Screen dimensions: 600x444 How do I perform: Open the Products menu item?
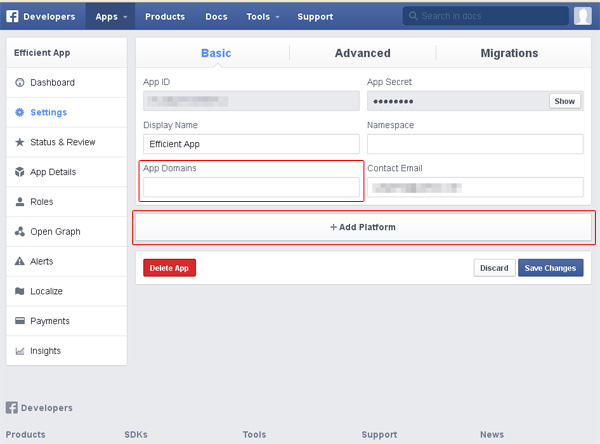click(x=165, y=16)
